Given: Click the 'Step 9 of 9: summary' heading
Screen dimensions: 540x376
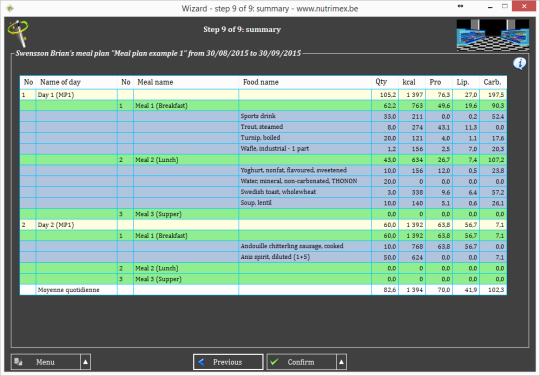Looking at the screenshot, I should [x=242, y=30].
